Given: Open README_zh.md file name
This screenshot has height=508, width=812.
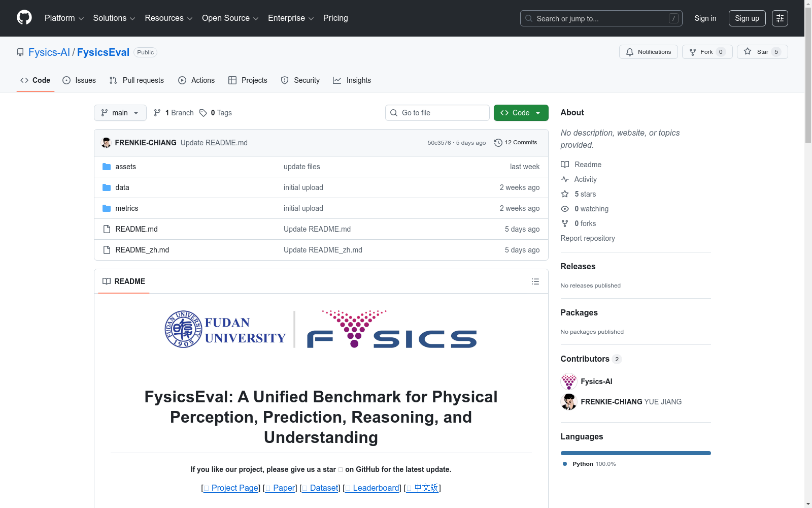Looking at the screenshot, I should pyautogui.click(x=142, y=250).
